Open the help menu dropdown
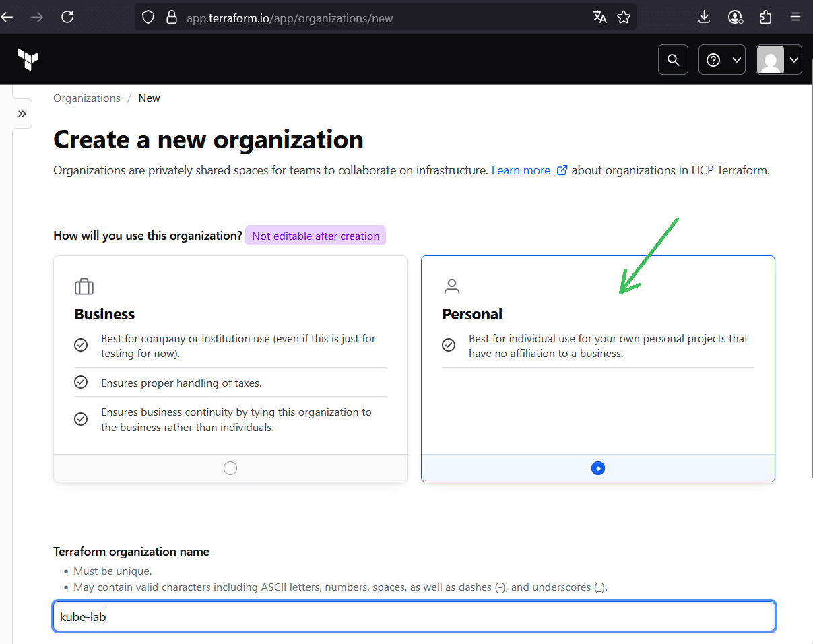Viewport: 813px width, 644px height. tap(722, 60)
